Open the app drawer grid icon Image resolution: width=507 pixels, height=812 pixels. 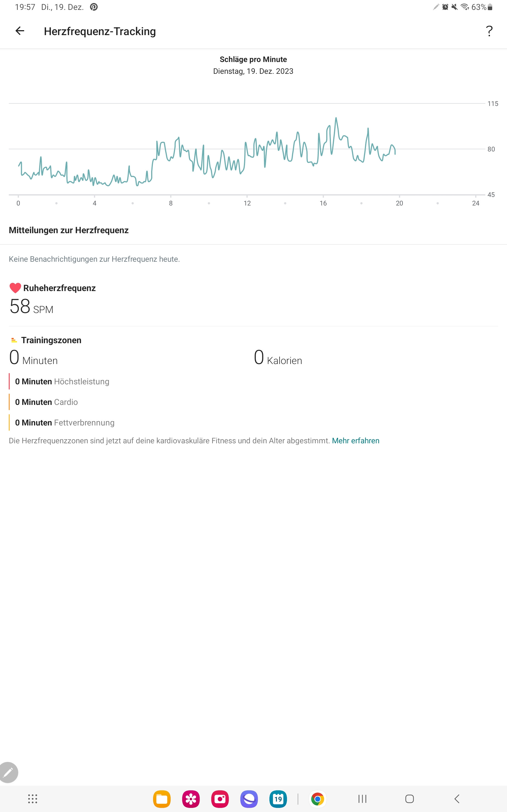click(x=33, y=799)
